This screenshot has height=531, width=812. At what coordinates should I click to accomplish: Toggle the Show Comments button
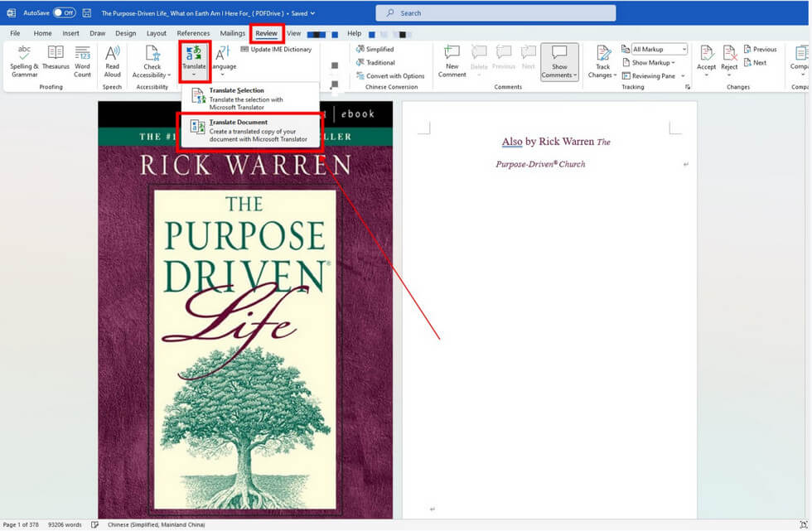click(560, 61)
